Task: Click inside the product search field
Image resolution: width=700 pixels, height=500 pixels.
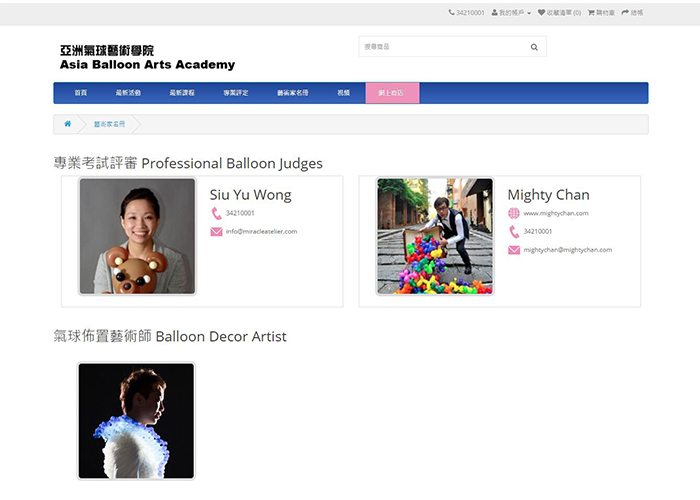Action: click(x=440, y=47)
